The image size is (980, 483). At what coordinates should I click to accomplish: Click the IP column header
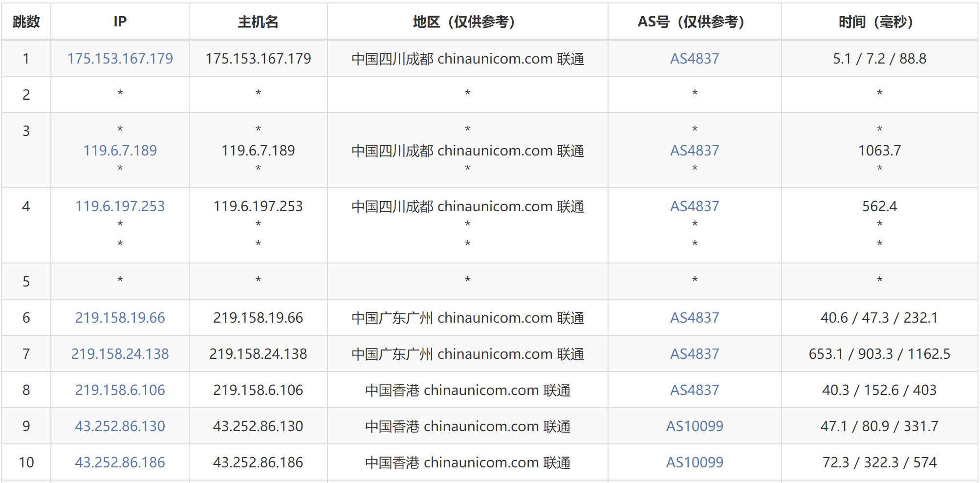[120, 22]
